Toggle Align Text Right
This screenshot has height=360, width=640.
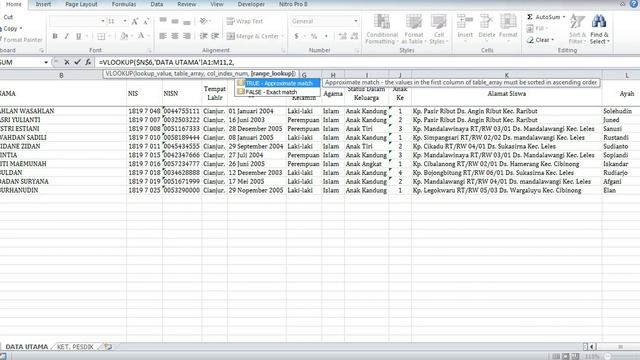click(187, 36)
